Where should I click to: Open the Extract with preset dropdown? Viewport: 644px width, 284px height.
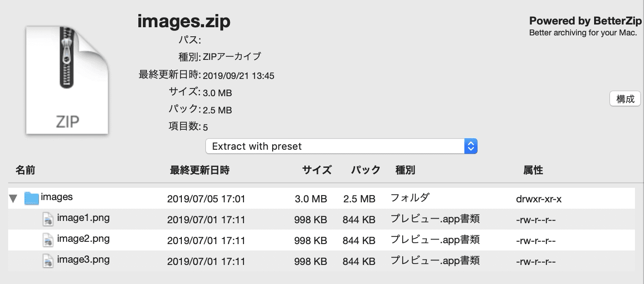[x=335, y=147]
